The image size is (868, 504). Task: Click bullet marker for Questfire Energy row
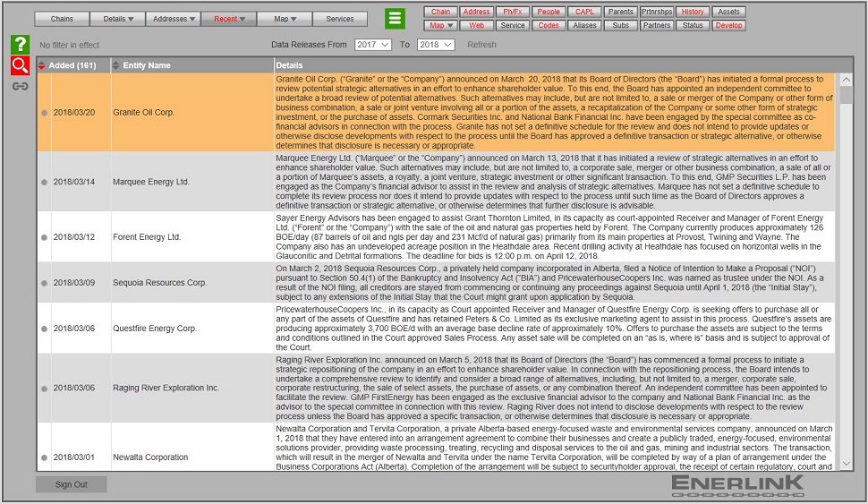coord(44,329)
